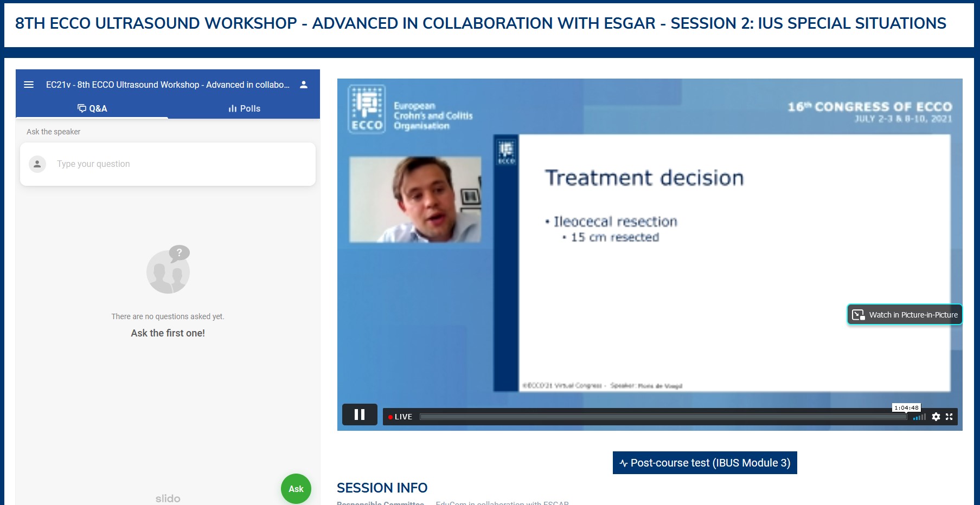This screenshot has width=980, height=505.
Task: Click the EC21v event title text
Action: 168,85
